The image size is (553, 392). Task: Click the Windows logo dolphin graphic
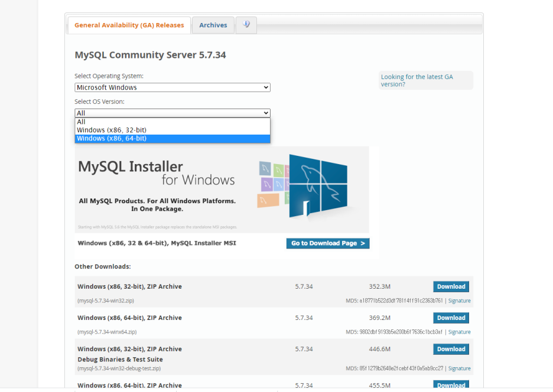point(318,186)
